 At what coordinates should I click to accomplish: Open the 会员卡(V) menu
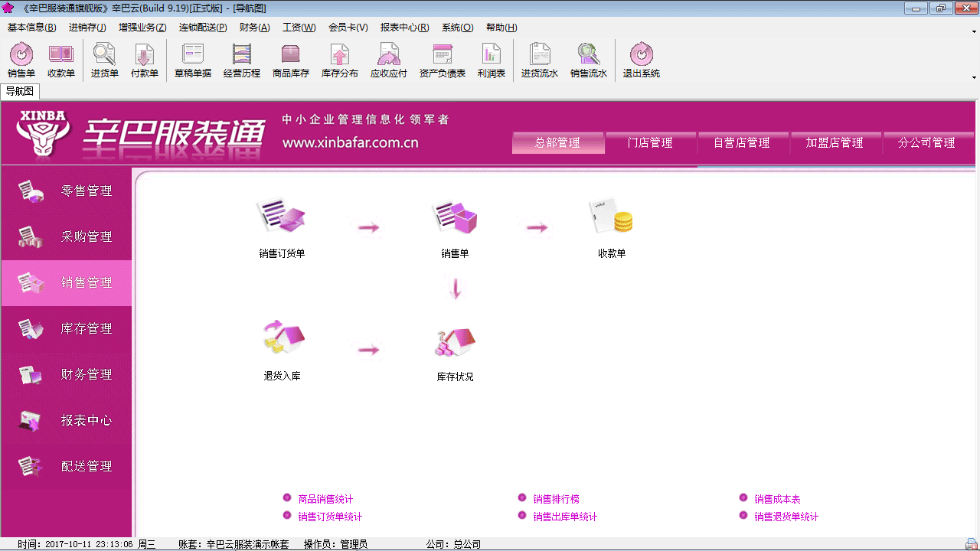pos(348,28)
